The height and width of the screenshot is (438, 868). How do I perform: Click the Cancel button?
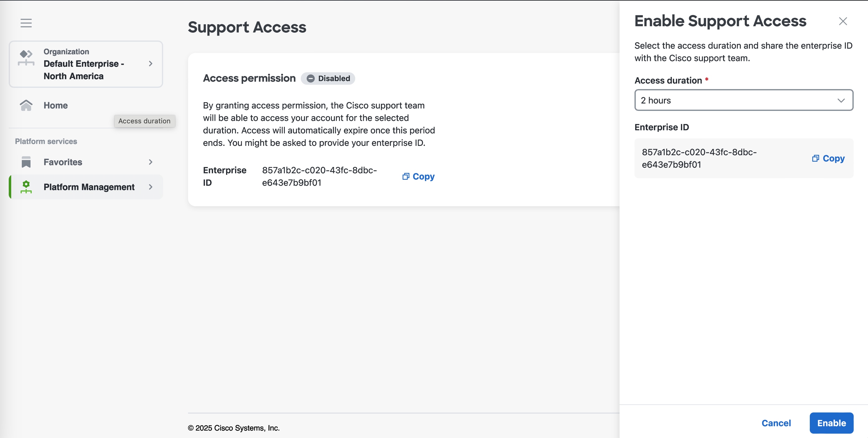click(x=776, y=423)
